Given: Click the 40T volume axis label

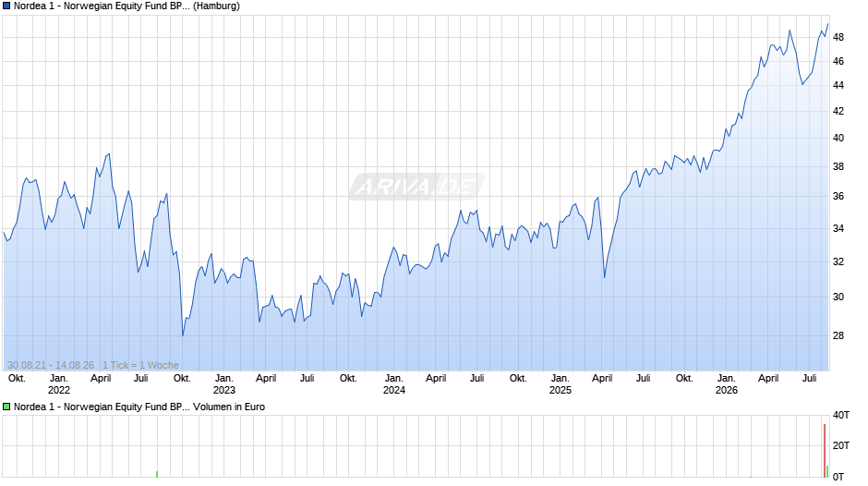Looking at the screenshot, I should pyautogui.click(x=841, y=415).
